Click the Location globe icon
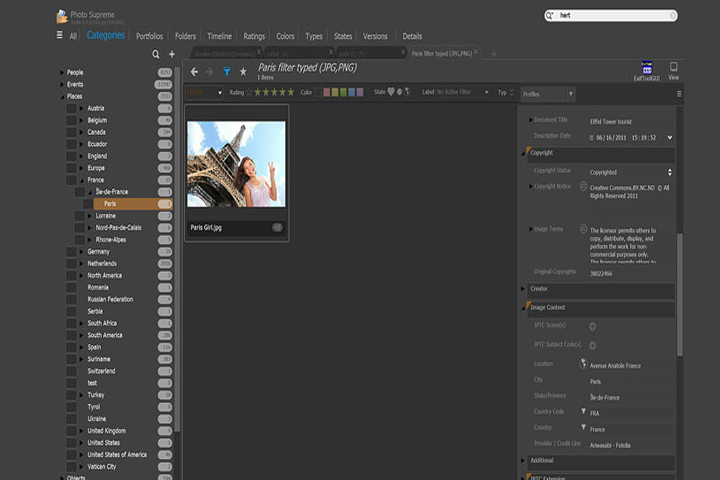Screen dimensions: 720x480 pyautogui.click(x=583, y=364)
